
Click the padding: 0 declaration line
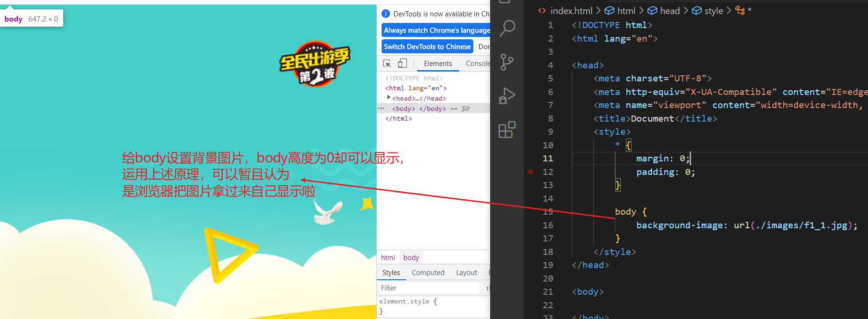point(666,172)
